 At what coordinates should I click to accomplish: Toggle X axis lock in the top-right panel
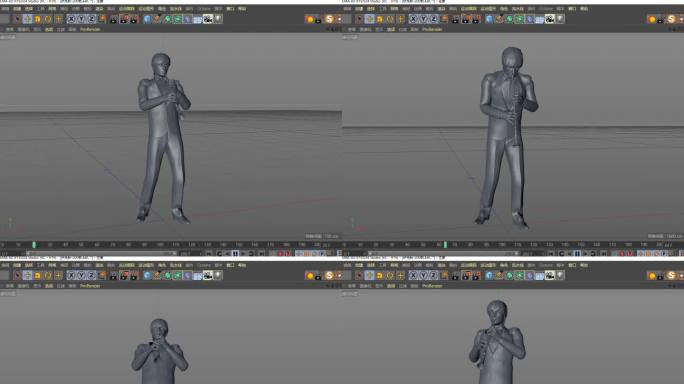(413, 19)
